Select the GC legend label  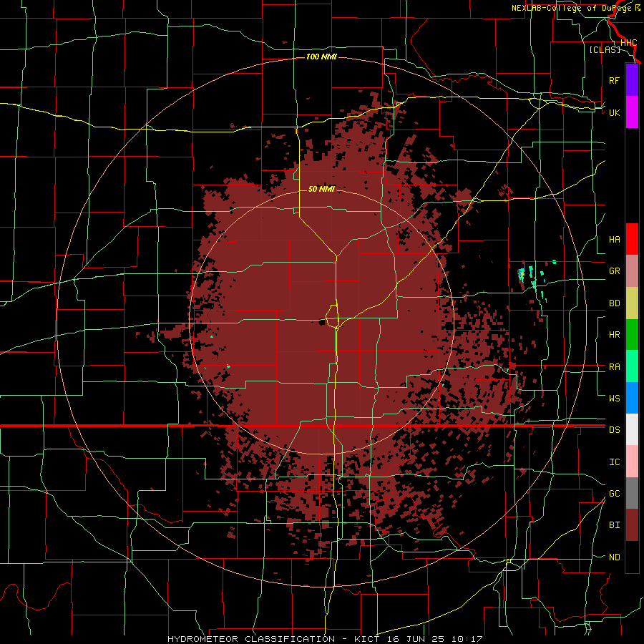pyautogui.click(x=614, y=494)
